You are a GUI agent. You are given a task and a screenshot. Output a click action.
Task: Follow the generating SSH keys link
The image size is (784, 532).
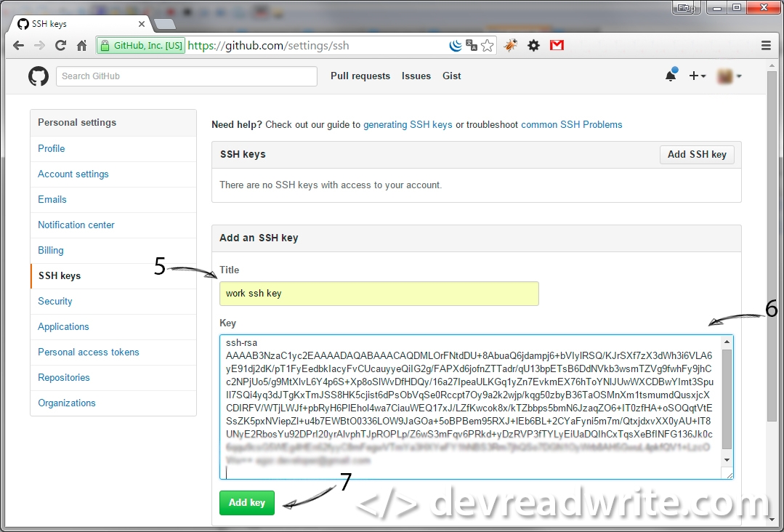pos(408,124)
